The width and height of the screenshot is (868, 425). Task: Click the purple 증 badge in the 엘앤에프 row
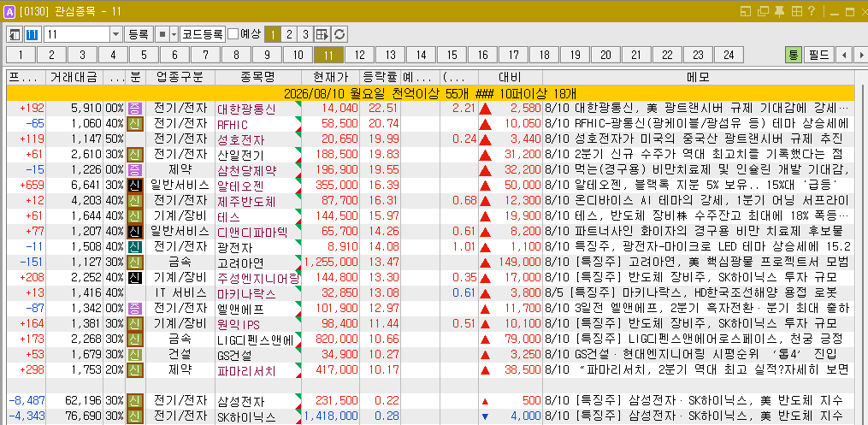click(135, 308)
